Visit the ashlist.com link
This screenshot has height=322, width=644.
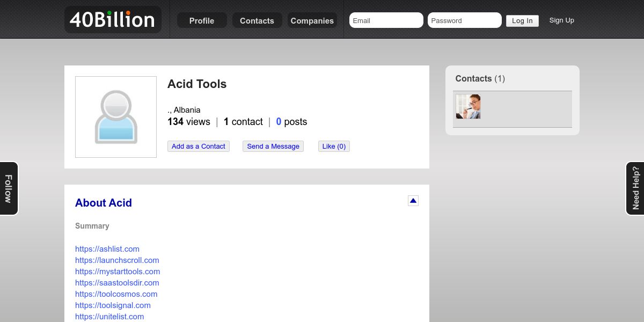pos(107,249)
